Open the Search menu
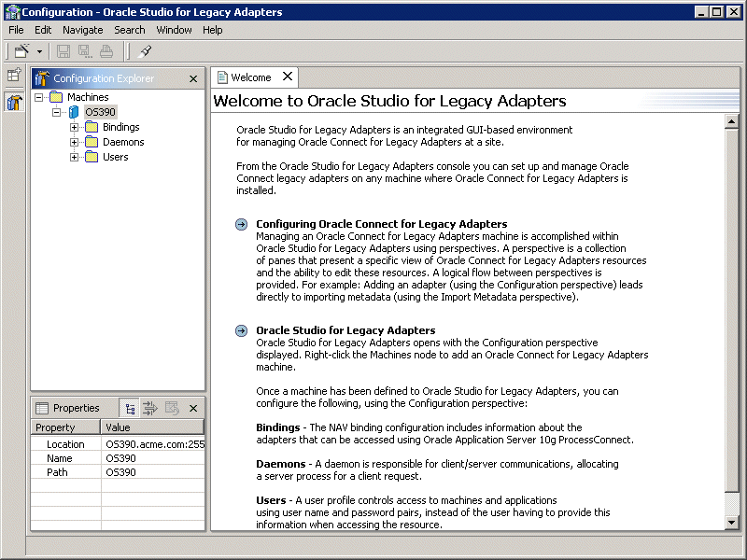 [x=130, y=30]
